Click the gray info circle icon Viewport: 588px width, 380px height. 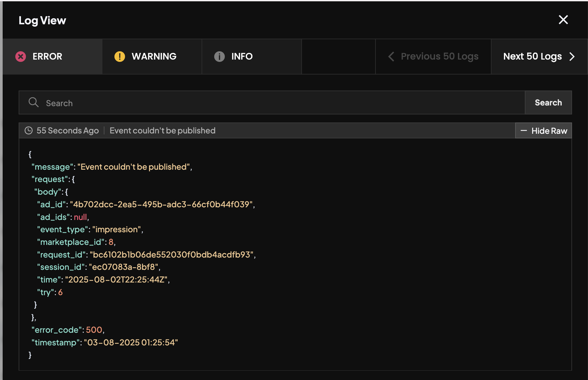pyautogui.click(x=219, y=57)
